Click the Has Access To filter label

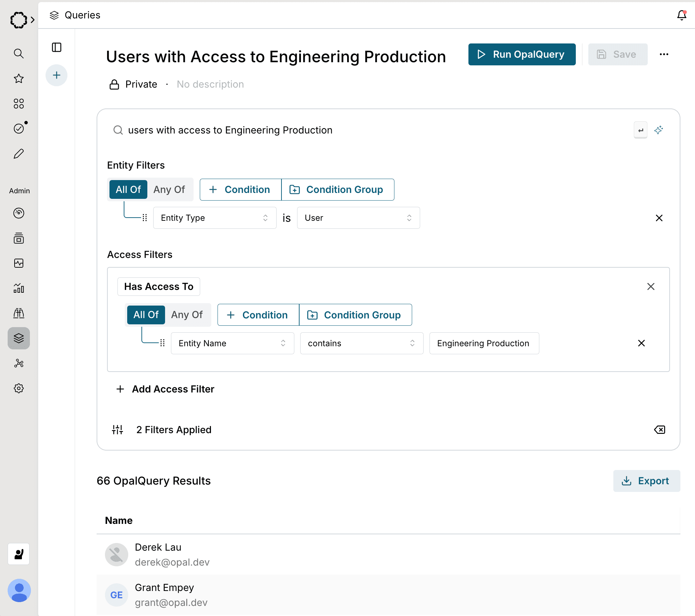(x=159, y=287)
